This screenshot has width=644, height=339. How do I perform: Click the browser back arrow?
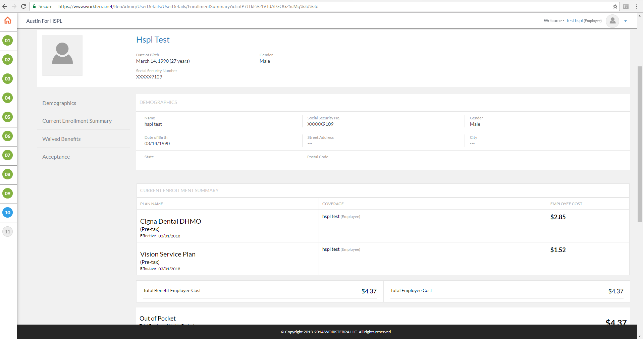(x=5, y=6)
